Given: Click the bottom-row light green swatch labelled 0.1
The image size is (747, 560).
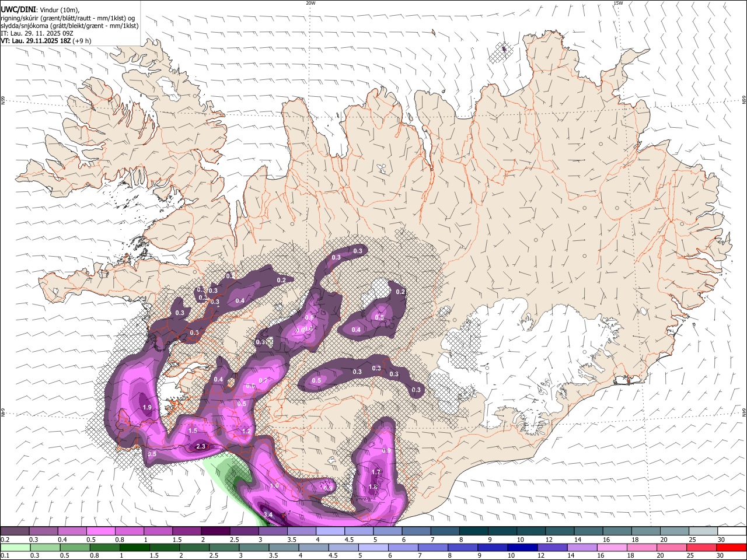Looking at the screenshot, I should click(x=15, y=548).
